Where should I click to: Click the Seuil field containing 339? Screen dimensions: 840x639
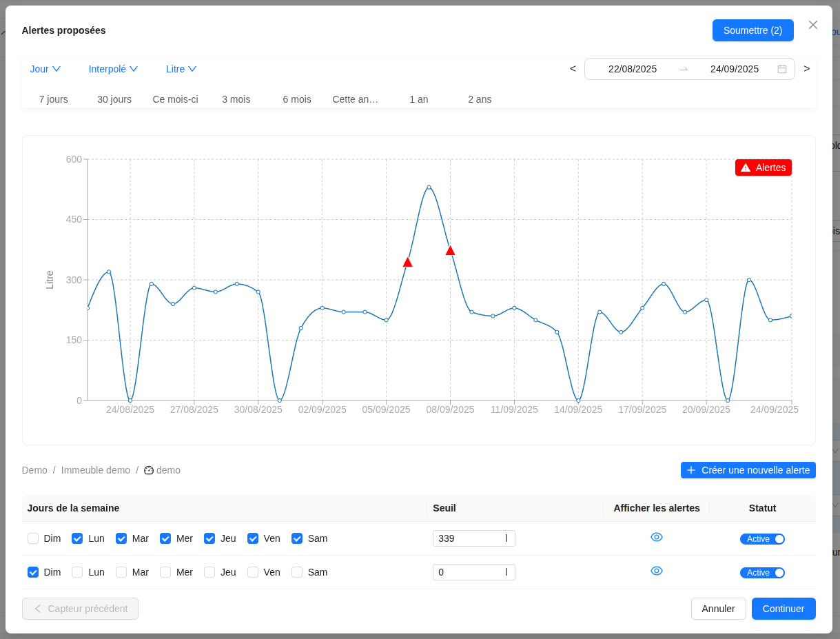469,538
